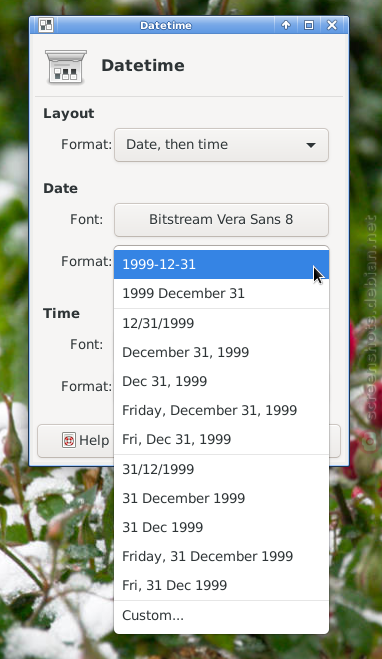Viewport: 382px width, 659px height.
Task: Select the 1999-12-31 date format
Action: [x=221, y=264]
